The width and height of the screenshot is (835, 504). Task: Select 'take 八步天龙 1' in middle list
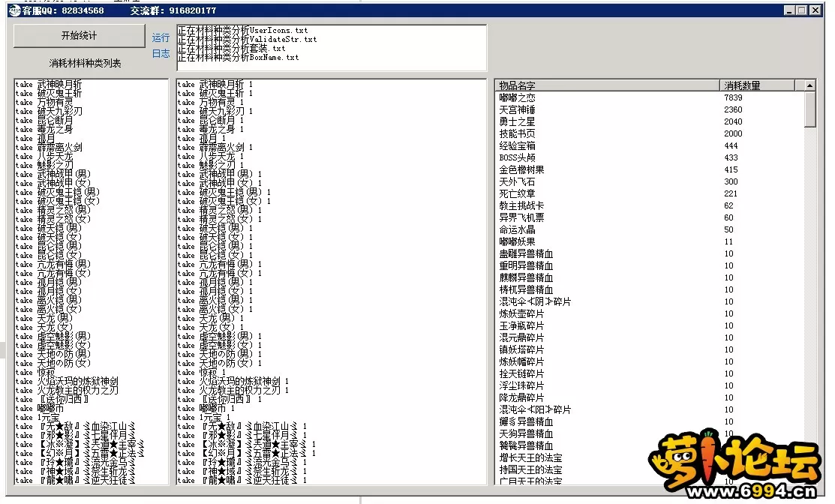211,157
